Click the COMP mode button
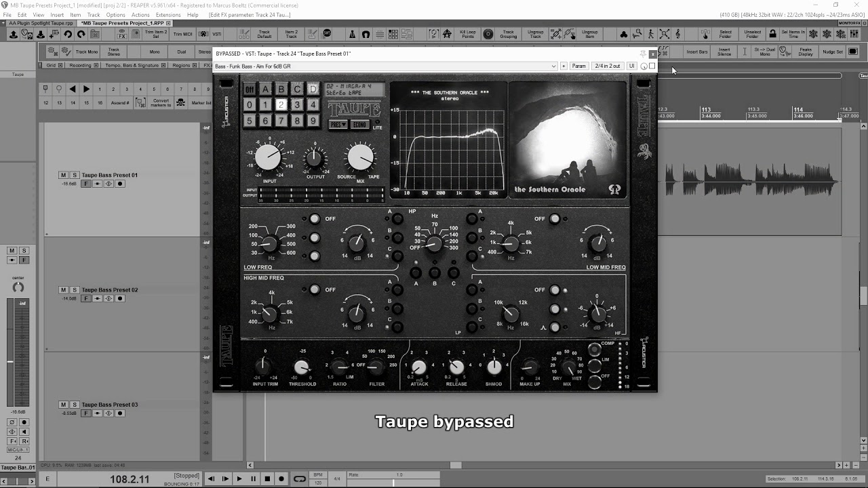Image resolution: width=868 pixels, height=488 pixels. point(595,350)
